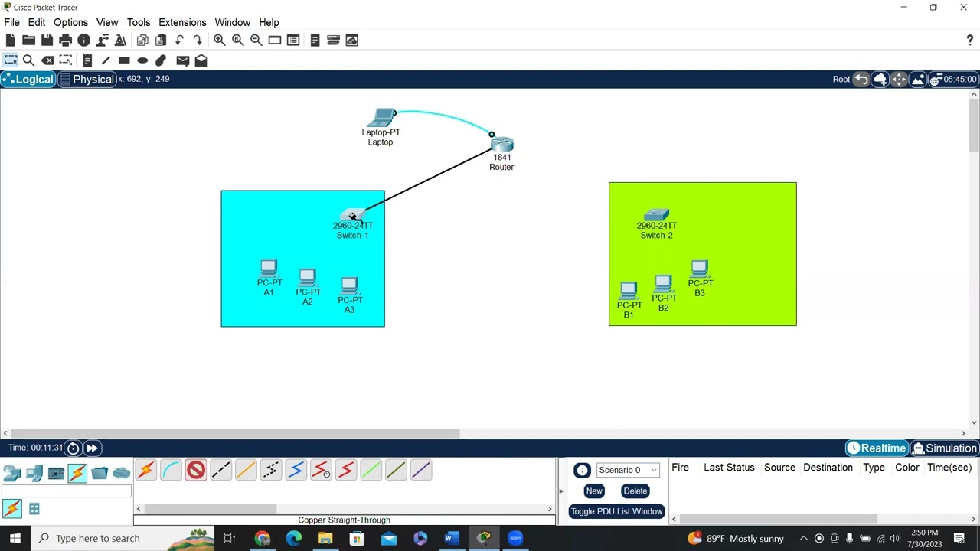Click the device search input field
Image resolution: width=980 pixels, height=551 pixels.
tap(67, 492)
